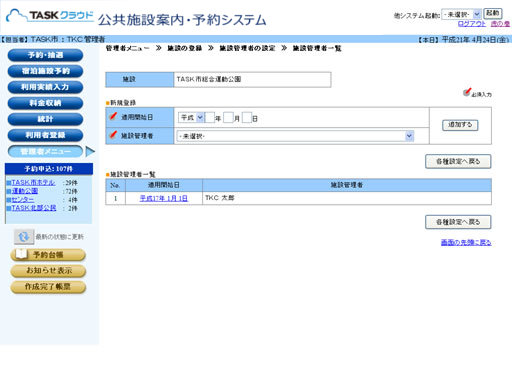
Task: Open the 料金収納 menu
Action: pos(45,103)
